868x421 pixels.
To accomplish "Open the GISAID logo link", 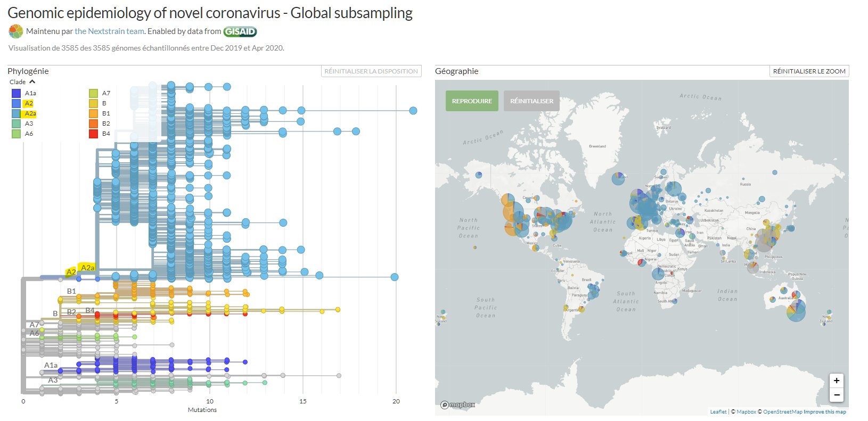I will pos(240,31).
